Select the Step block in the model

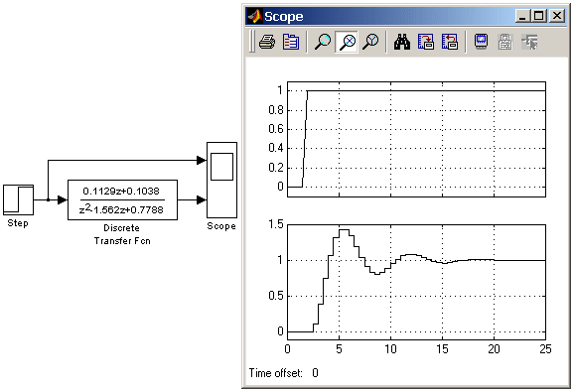pos(18,199)
